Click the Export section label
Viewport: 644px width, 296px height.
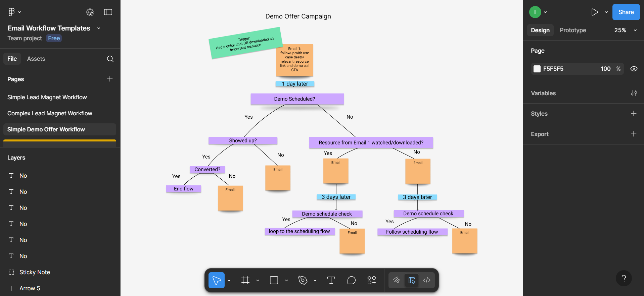pos(540,134)
